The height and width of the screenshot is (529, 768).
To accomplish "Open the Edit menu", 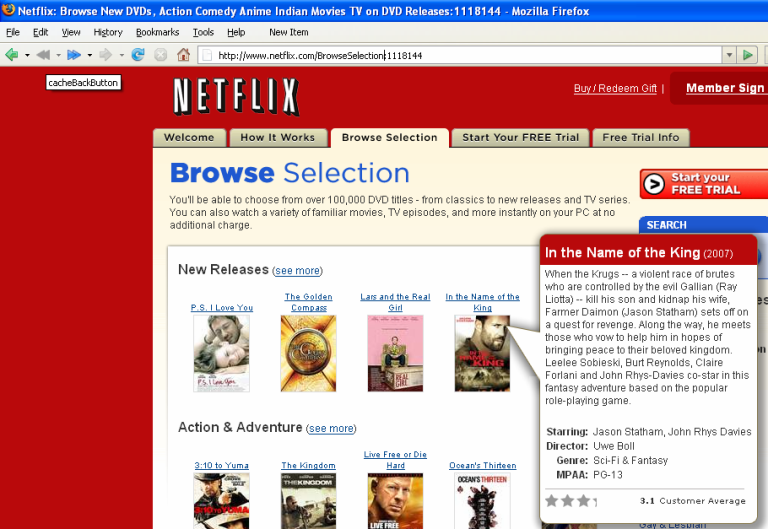I will 40,32.
